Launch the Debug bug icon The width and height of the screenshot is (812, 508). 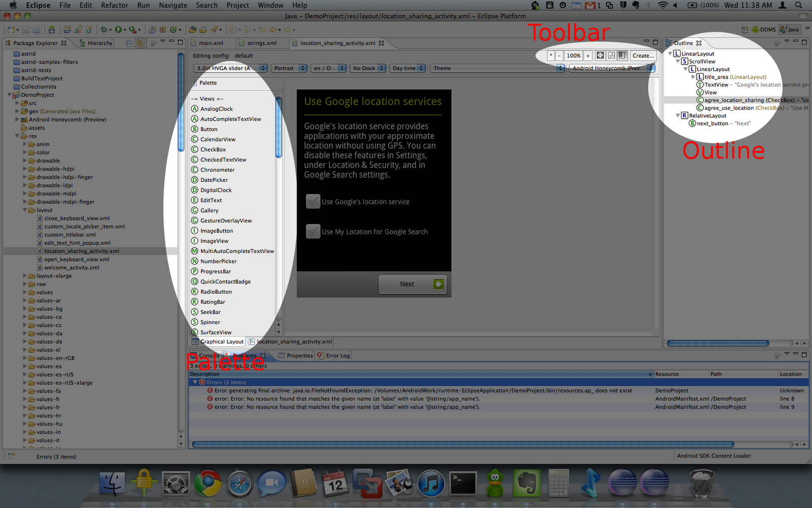coord(104,30)
